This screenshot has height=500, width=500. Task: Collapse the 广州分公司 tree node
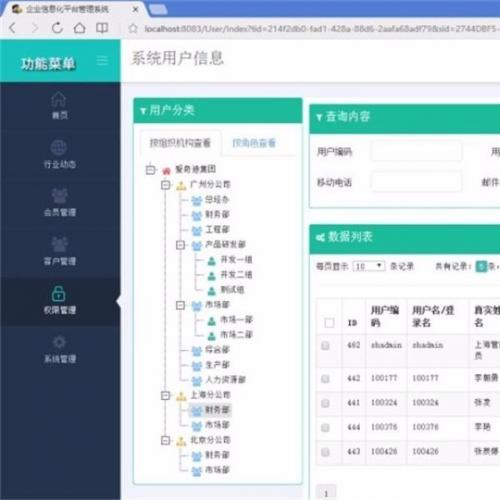166,185
